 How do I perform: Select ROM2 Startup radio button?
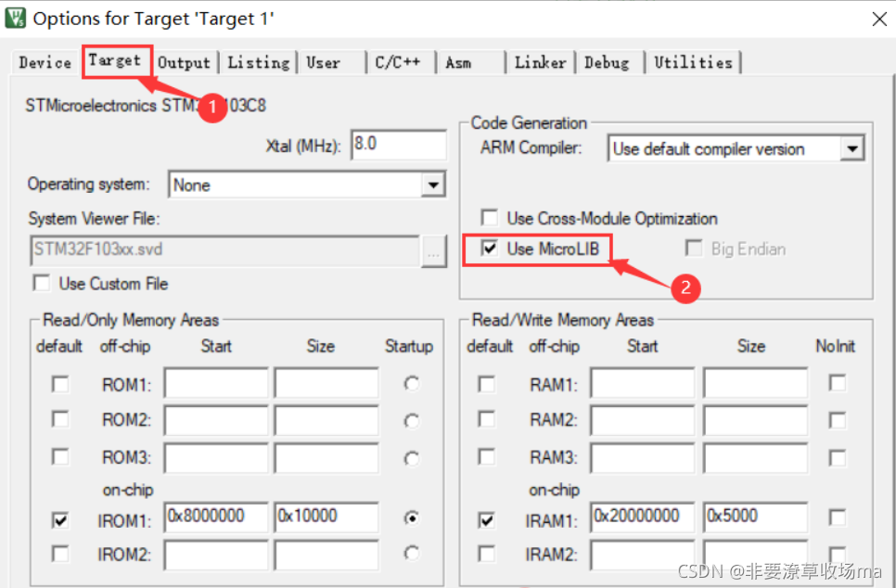click(x=412, y=421)
